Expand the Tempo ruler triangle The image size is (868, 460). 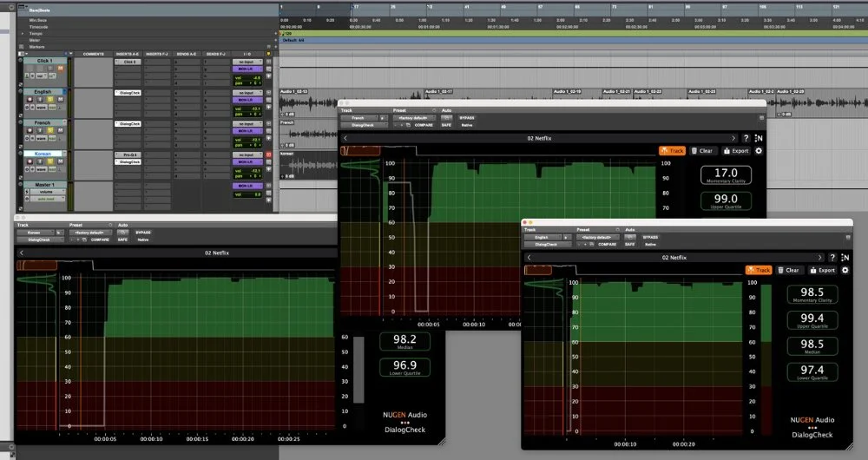click(23, 34)
